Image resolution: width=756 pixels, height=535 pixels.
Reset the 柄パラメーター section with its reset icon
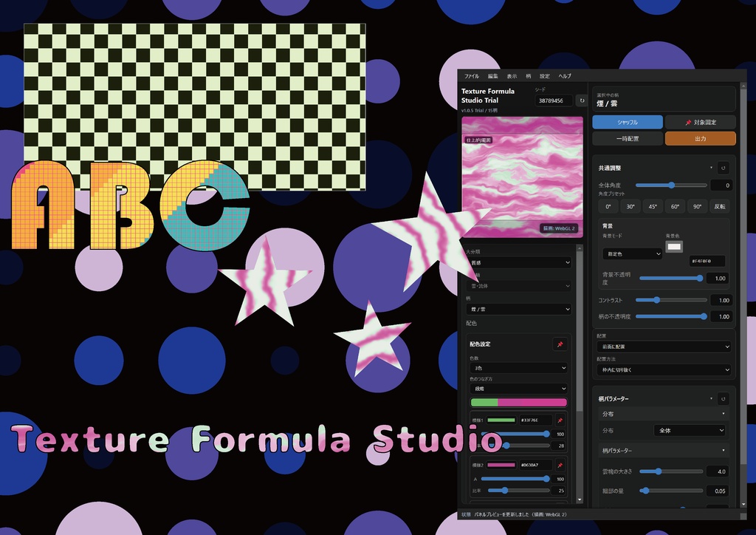coord(723,399)
